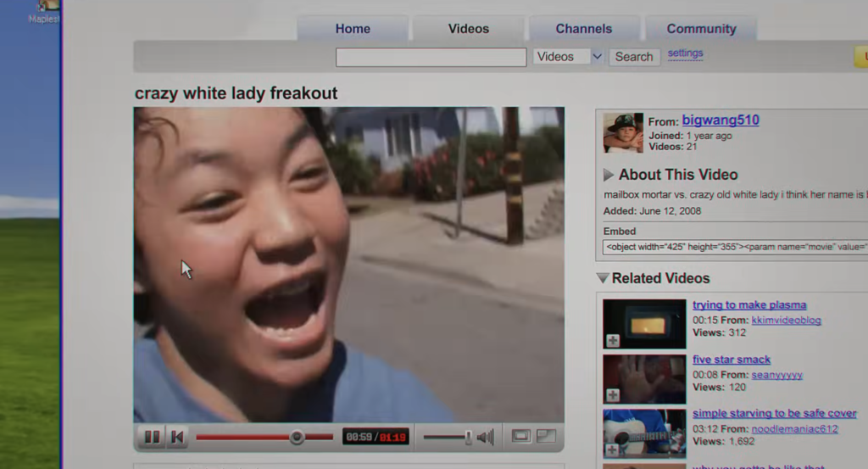The image size is (868, 469).
Task: Click the Search button
Action: 634,57
